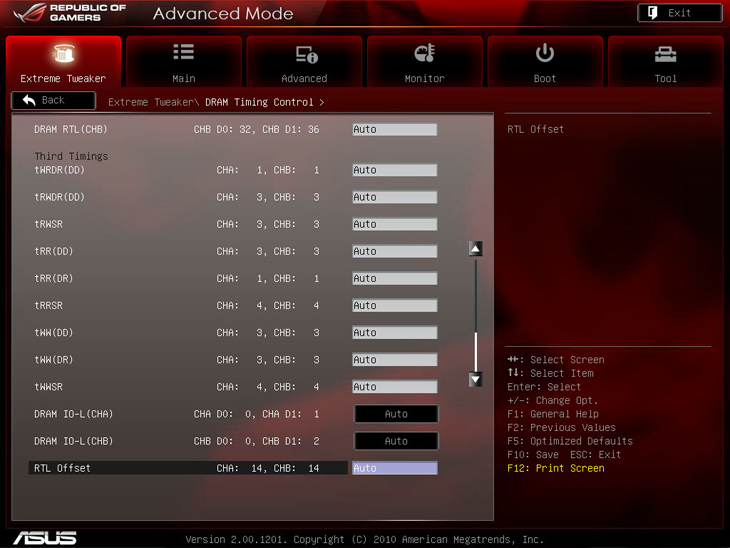Click the RTL Offset value field
The image size is (730, 548).
[394, 468]
